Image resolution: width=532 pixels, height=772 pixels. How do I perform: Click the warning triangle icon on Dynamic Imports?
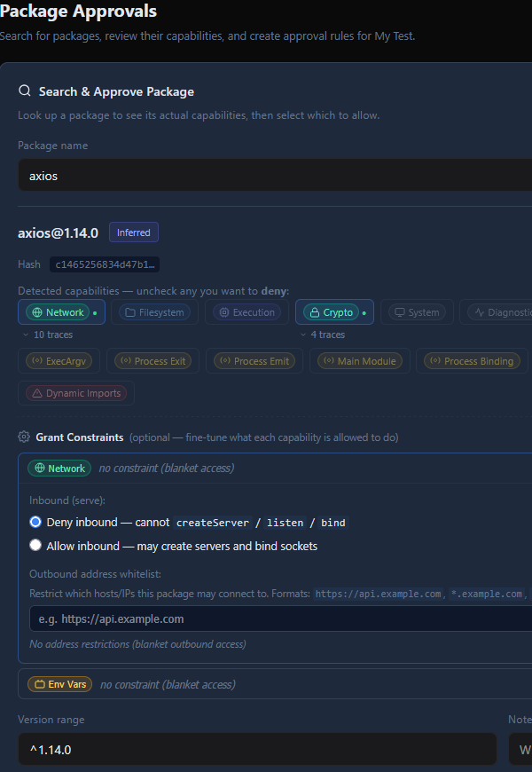pyautogui.click(x=37, y=393)
